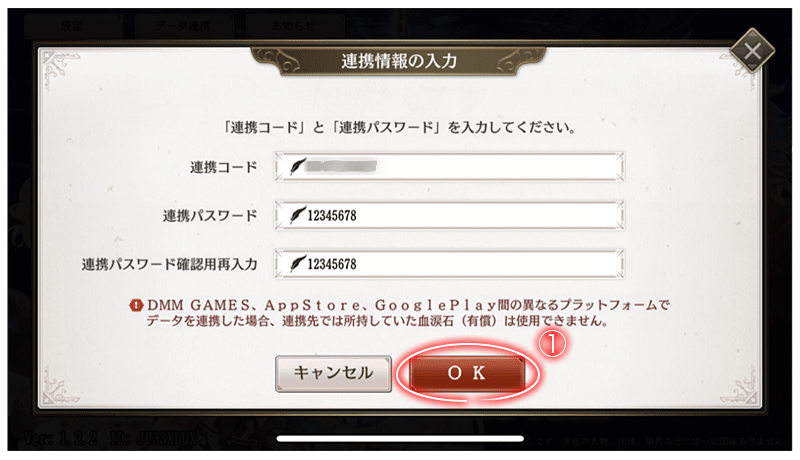Open the dimmed 設定 tab behind dialog

coord(72,25)
